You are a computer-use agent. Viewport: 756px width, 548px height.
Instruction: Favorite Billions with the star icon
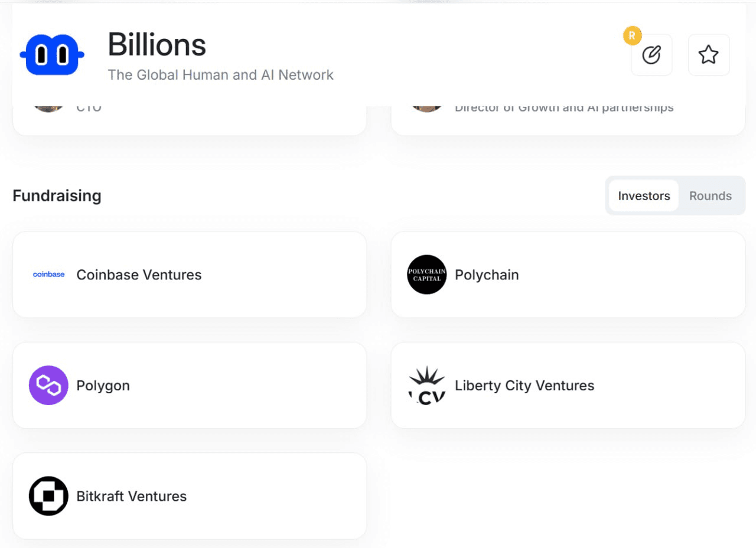point(709,55)
